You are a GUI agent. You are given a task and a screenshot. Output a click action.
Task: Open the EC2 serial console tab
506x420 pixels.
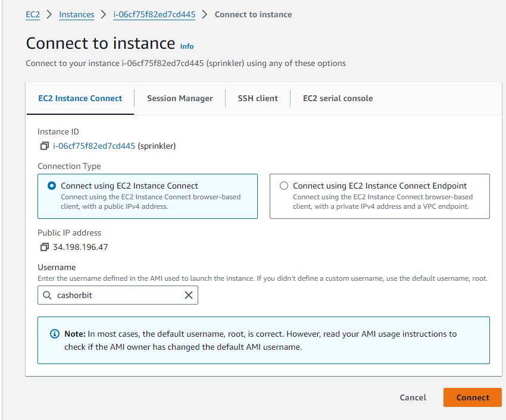[338, 99]
